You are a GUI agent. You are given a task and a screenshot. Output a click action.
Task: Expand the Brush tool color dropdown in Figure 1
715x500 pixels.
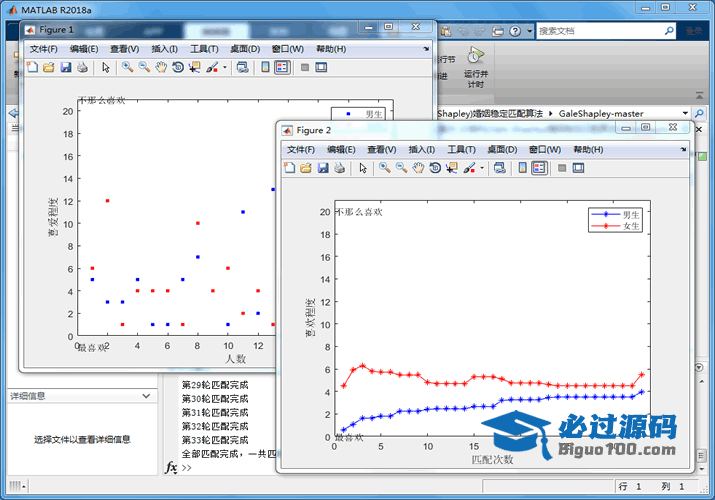tap(225, 68)
